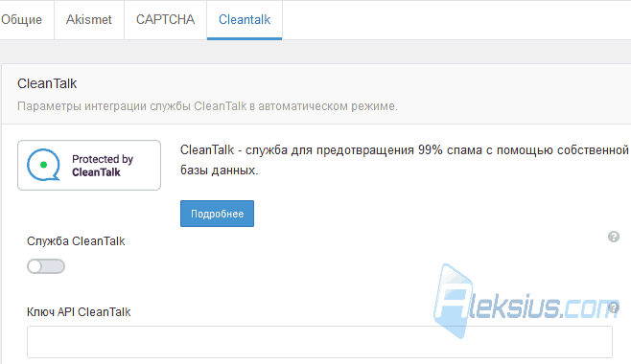Click the Ключ API CleanTalk label
This screenshot has height=364, width=631.
[79, 312]
